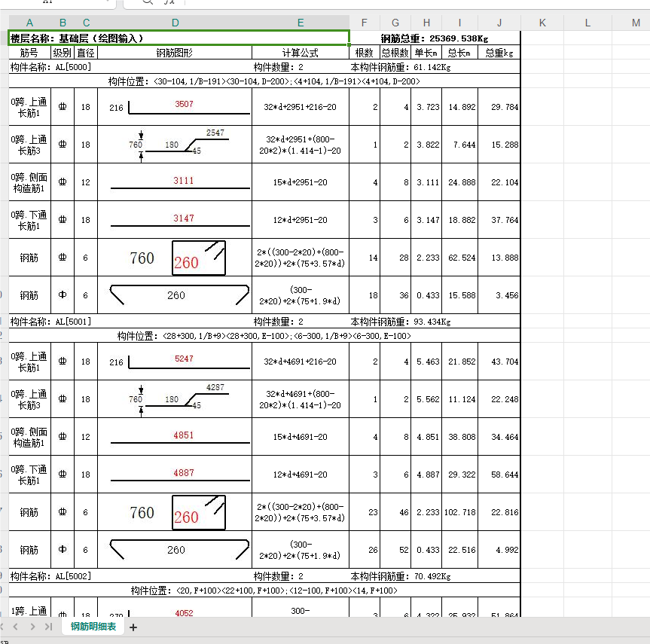Select column A header
650x644 pixels.
click(x=29, y=23)
